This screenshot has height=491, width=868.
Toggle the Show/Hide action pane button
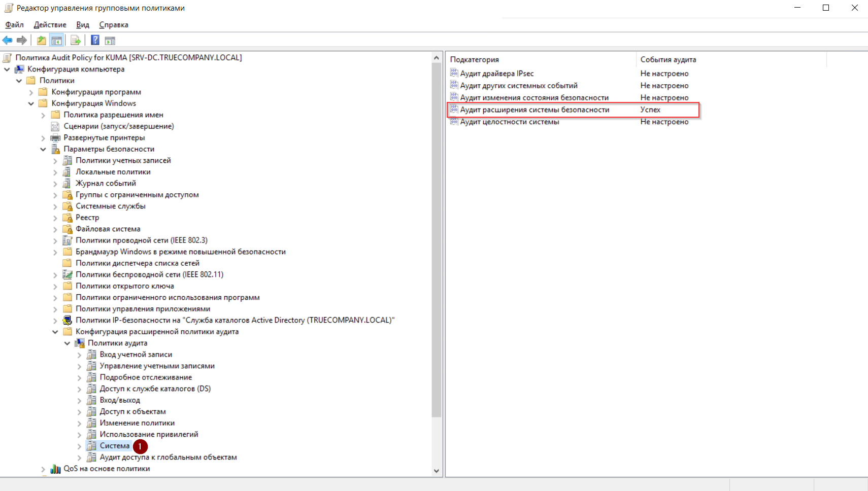click(110, 41)
